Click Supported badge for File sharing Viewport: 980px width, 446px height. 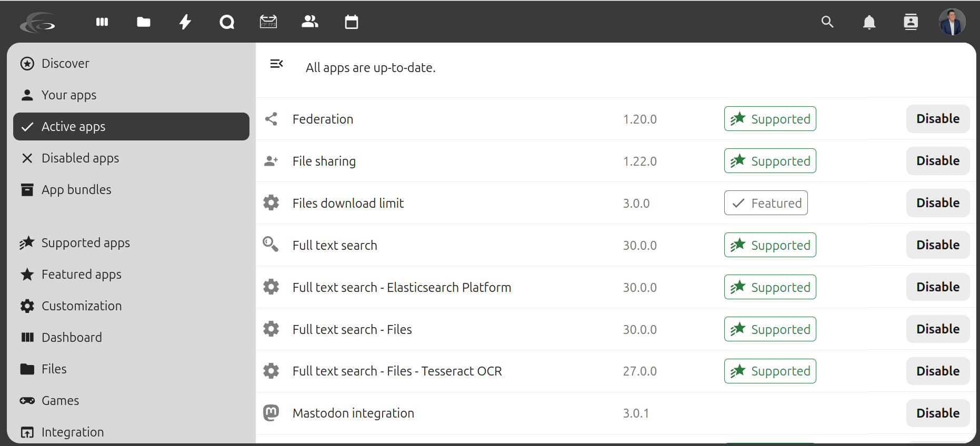coord(770,161)
